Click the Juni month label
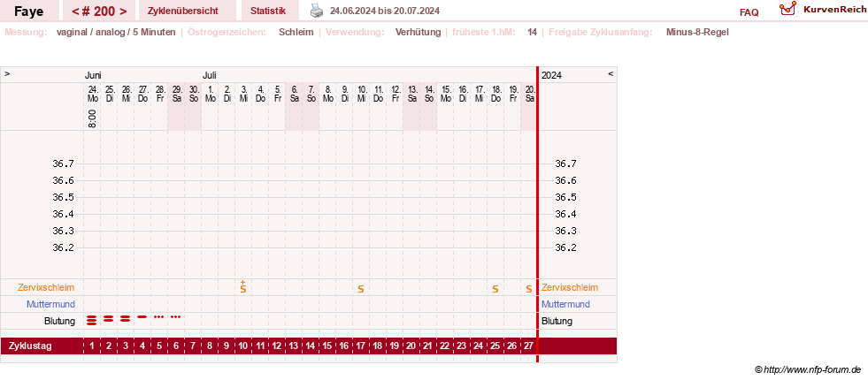868x380 pixels. [93, 75]
